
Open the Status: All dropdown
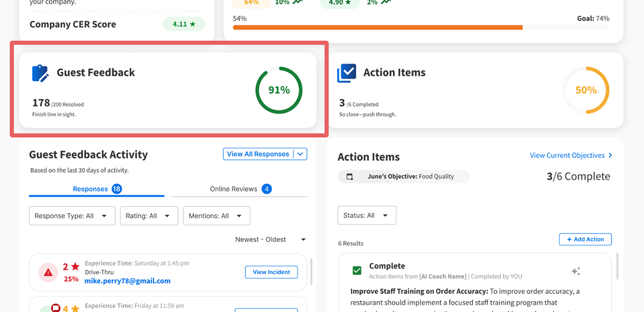[x=367, y=215]
